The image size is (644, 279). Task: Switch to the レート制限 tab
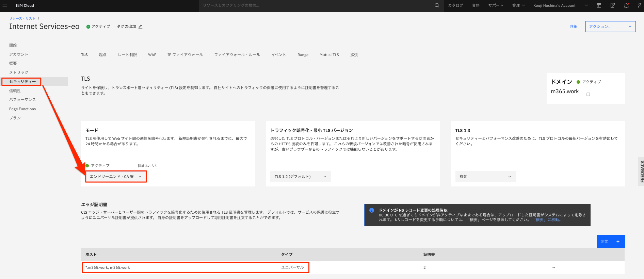(127, 55)
